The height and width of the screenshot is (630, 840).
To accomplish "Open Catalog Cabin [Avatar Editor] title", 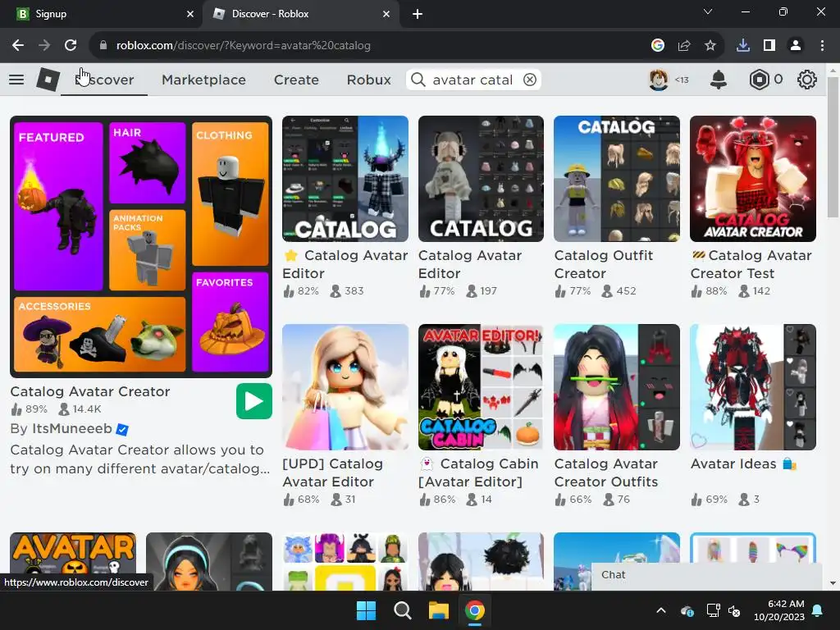I will pos(478,473).
